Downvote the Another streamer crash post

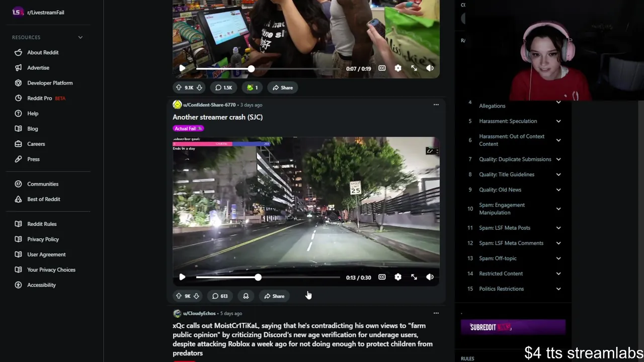196,296
